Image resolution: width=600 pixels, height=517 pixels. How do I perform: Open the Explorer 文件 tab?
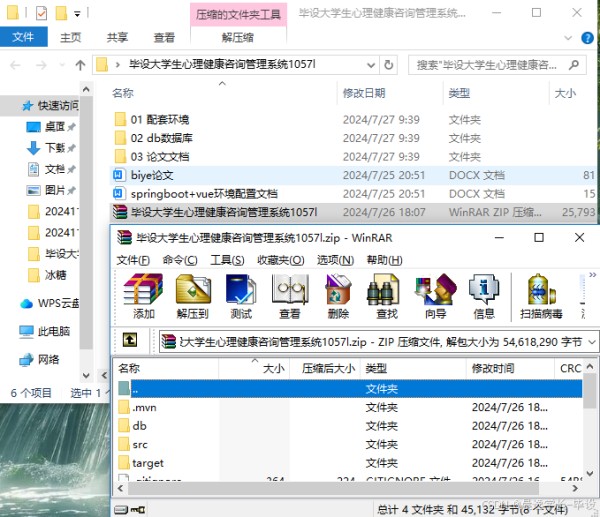pos(23,37)
